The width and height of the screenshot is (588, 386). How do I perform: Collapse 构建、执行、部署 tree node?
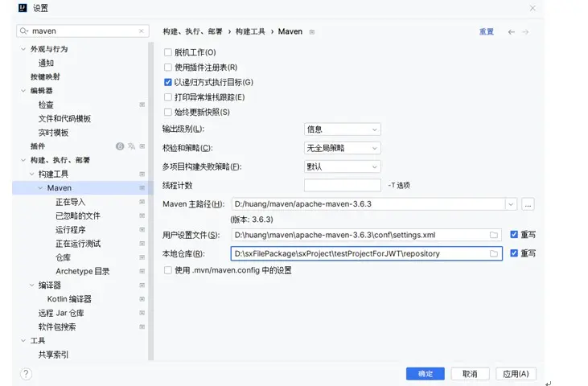pos(23,160)
